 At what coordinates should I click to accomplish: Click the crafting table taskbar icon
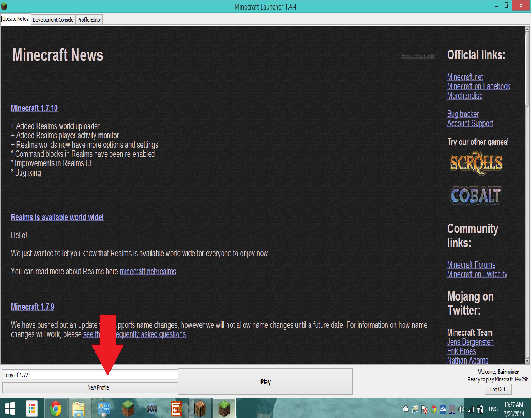(x=200, y=409)
